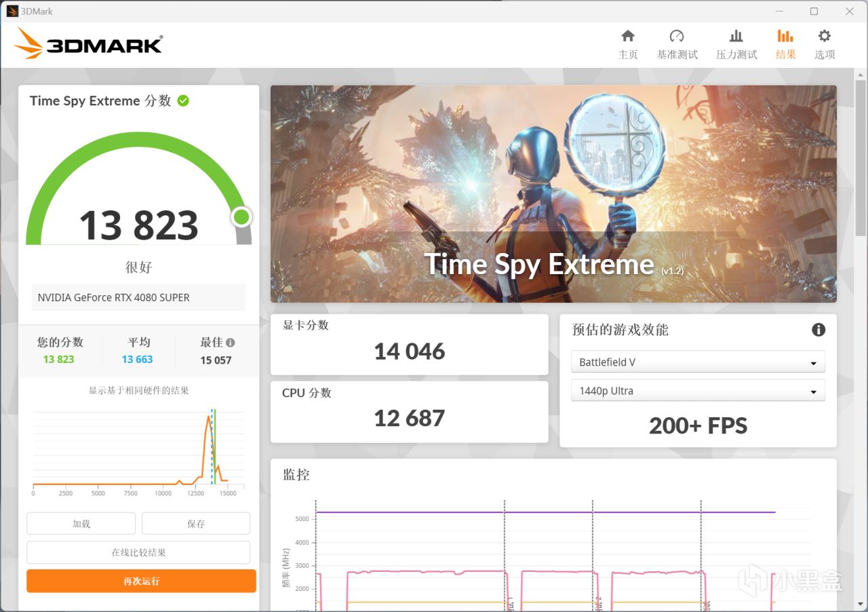Image resolution: width=868 pixels, height=612 pixels.
Task: Select the 结果 results tab
Action: (785, 45)
